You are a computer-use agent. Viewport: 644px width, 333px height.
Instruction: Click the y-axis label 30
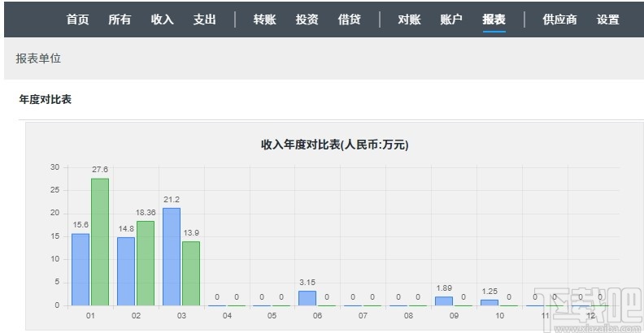54,167
